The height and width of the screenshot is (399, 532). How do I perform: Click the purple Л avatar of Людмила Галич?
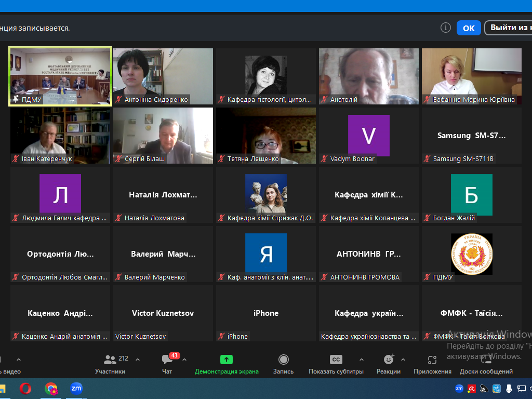pyautogui.click(x=60, y=194)
